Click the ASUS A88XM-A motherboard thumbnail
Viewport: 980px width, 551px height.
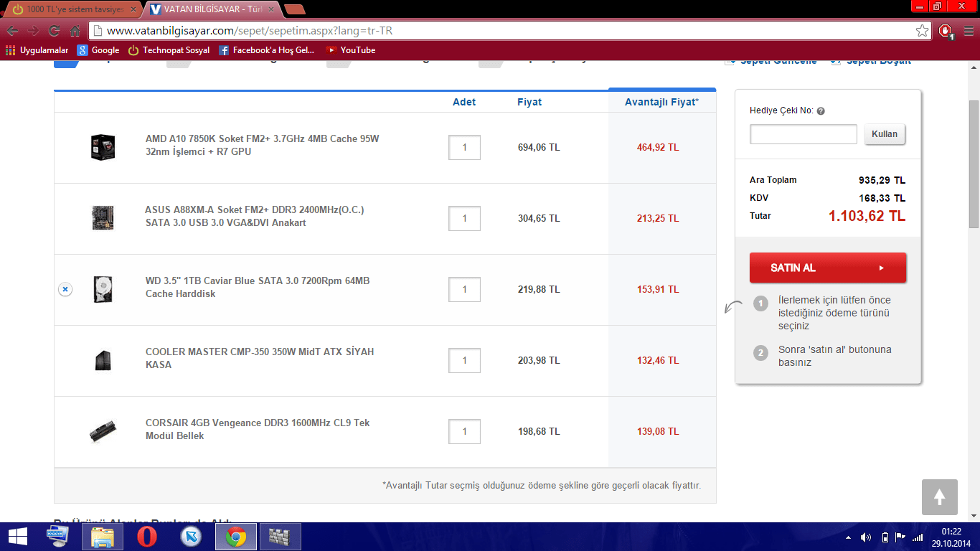103,218
